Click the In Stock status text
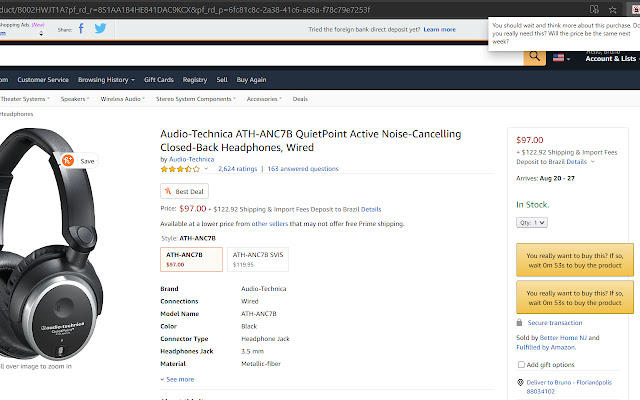This screenshot has width=640, height=400. pos(532,204)
